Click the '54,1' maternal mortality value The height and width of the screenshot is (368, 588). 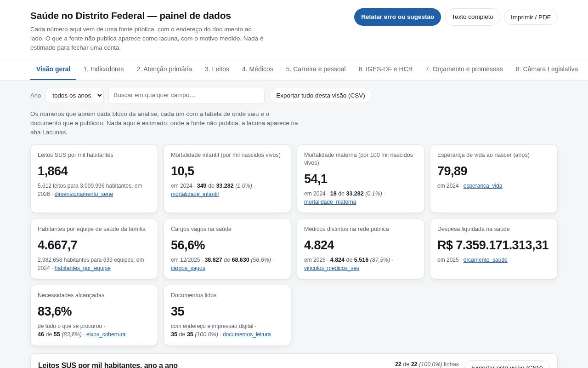pos(316,179)
